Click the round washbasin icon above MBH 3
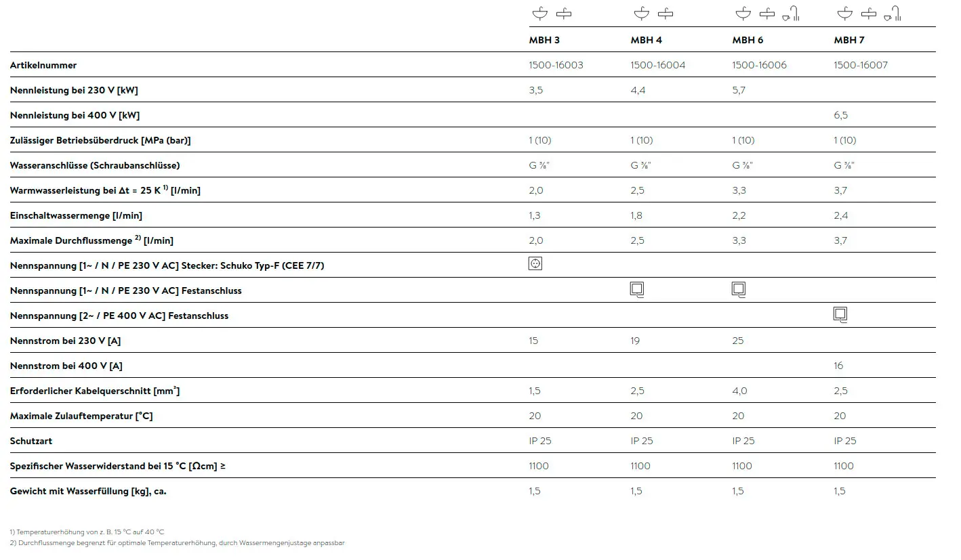The height and width of the screenshot is (560, 961). [x=540, y=13]
